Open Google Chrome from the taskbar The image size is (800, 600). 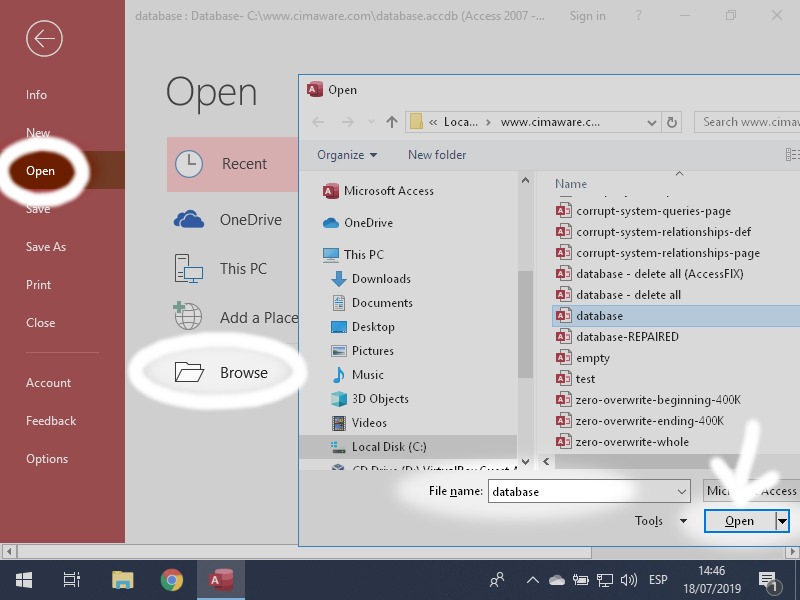172,580
